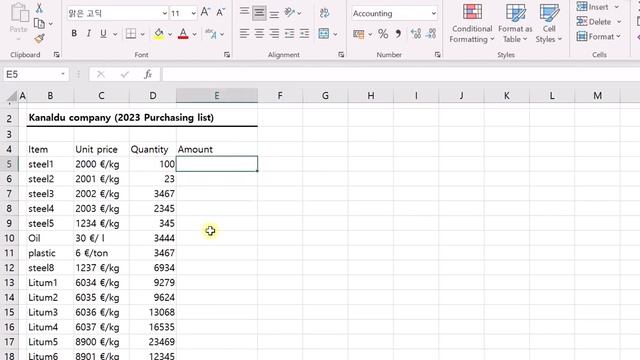Click Format cells button
Screen dimensions: 640x360
pyautogui.click(x=598, y=36)
